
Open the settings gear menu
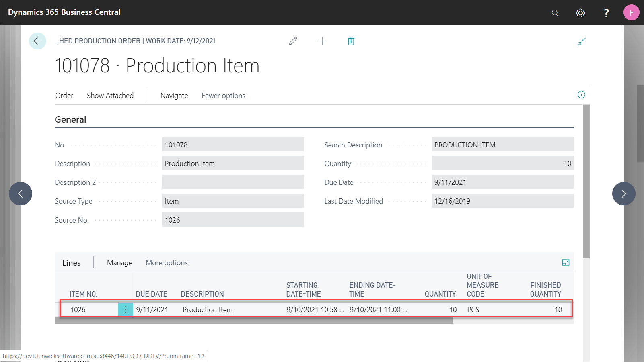point(580,13)
